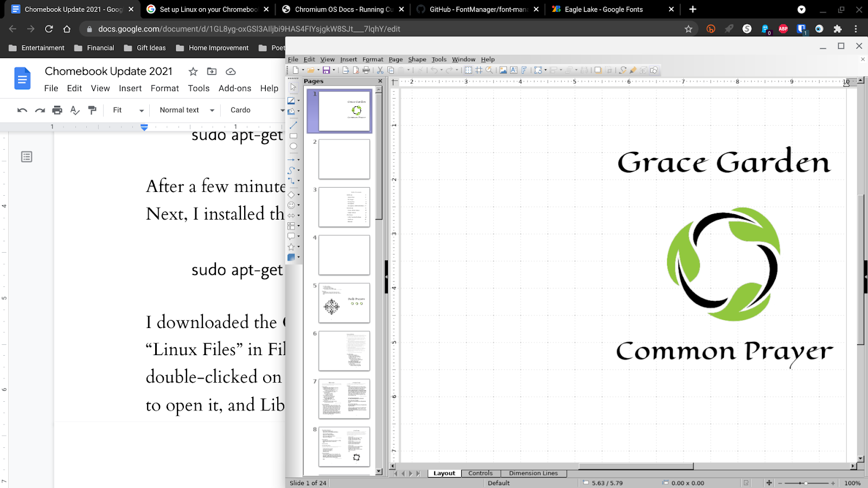Open the Line Color dropdown arrow
This screenshot has width=868, height=488.
pyautogui.click(x=298, y=100)
